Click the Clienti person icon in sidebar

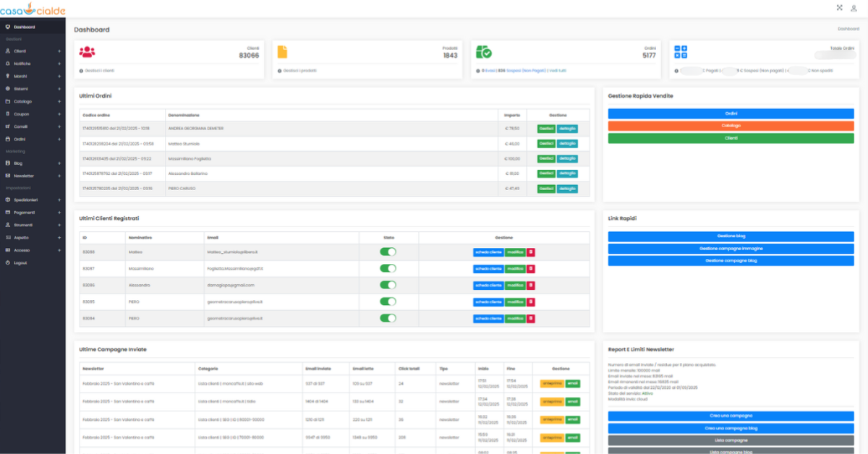click(x=7, y=51)
